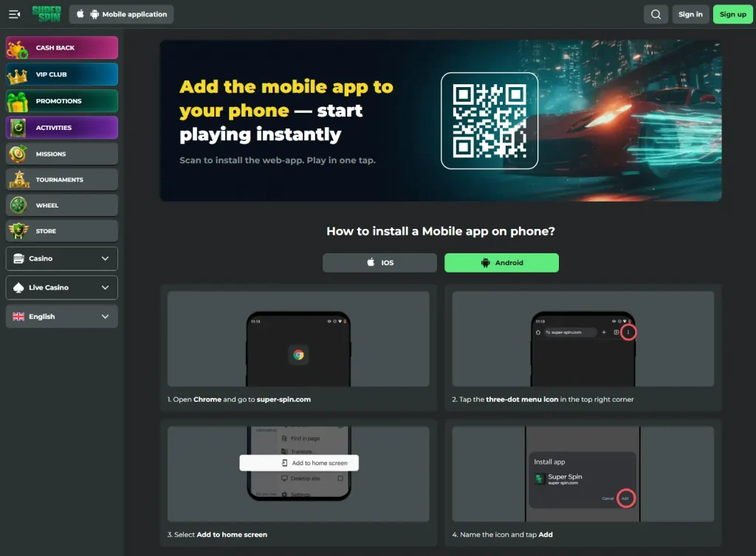The image size is (756, 556).
Task: Click the Store shield icon
Action: tap(18, 231)
